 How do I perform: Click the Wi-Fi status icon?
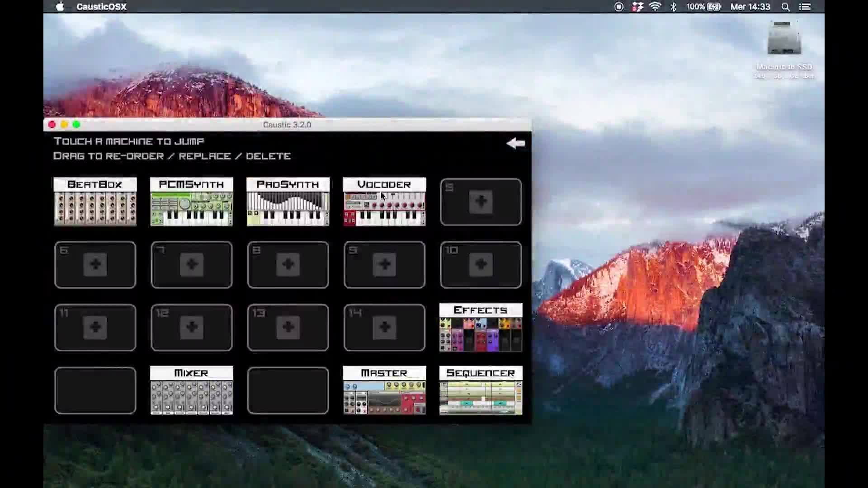click(x=655, y=6)
